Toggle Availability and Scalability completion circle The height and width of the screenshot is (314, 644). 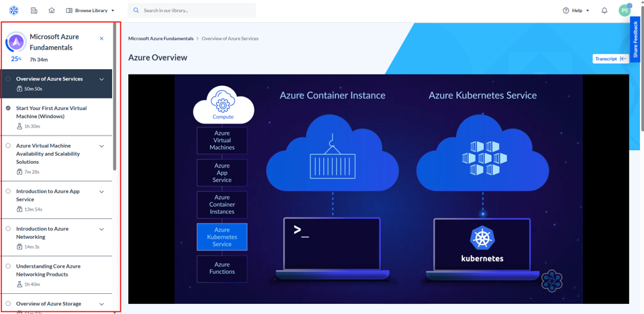(8, 146)
